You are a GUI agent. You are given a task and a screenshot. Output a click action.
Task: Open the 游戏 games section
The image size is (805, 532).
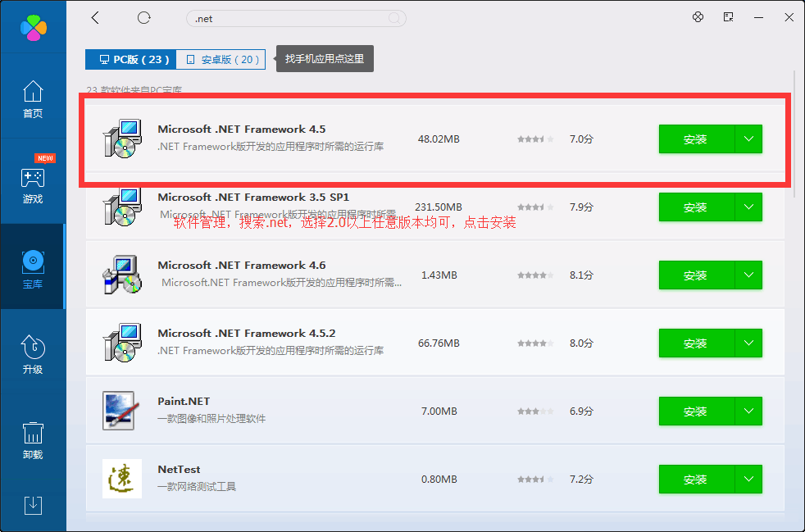(33, 184)
